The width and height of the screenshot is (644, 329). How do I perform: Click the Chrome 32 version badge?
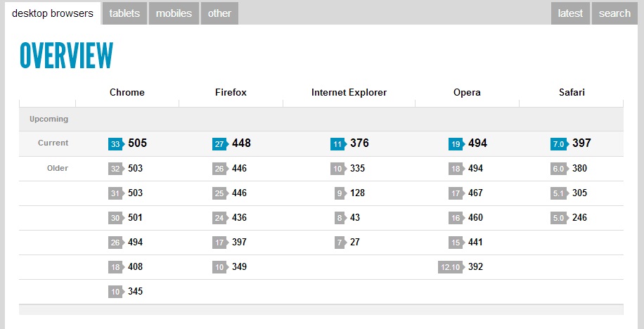pos(117,169)
